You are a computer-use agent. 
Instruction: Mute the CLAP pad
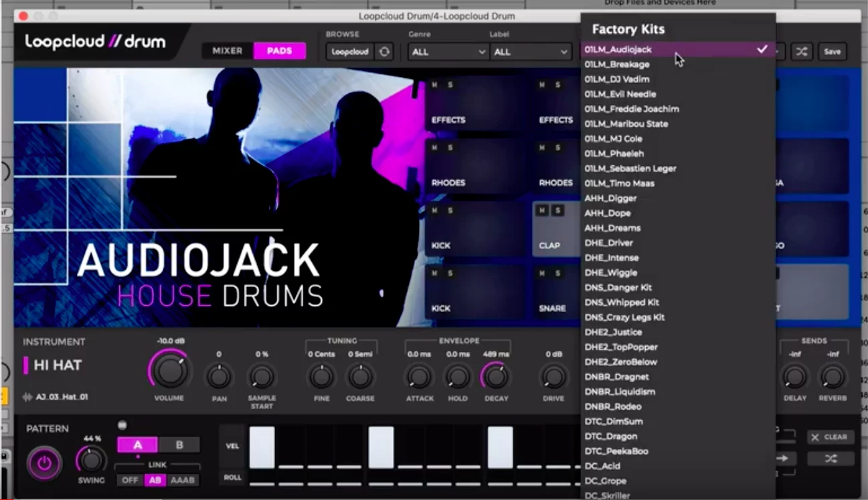tap(542, 210)
